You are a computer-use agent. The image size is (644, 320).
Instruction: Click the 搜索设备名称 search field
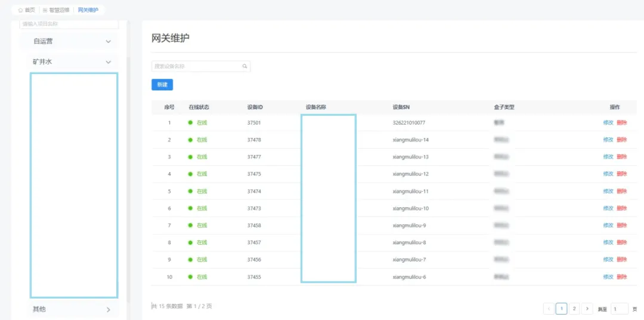tap(196, 66)
